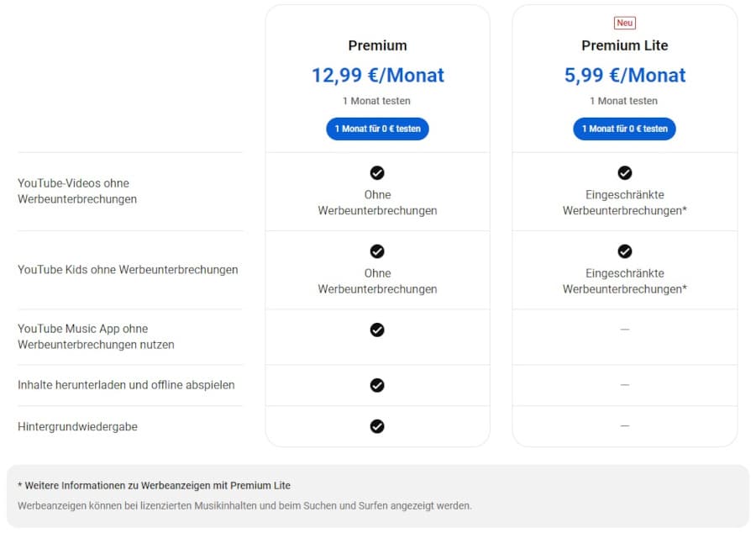The image size is (756, 533).
Task: Click the red Neu badge above Premium Lite
Action: click(x=624, y=23)
